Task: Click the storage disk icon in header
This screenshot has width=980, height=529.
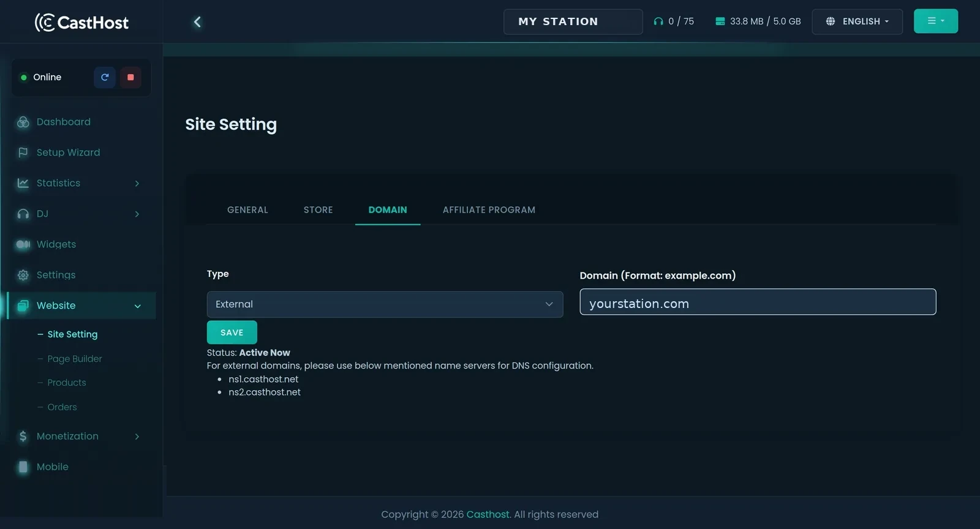Action: 720,21
